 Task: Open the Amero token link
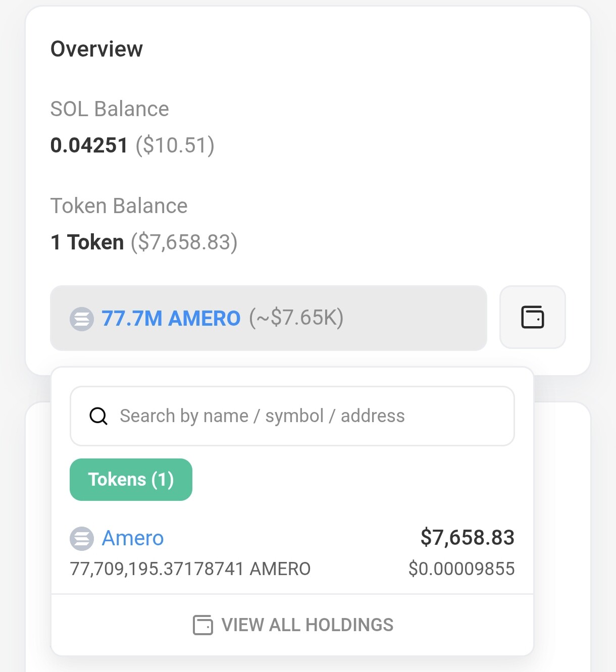pyautogui.click(x=133, y=538)
